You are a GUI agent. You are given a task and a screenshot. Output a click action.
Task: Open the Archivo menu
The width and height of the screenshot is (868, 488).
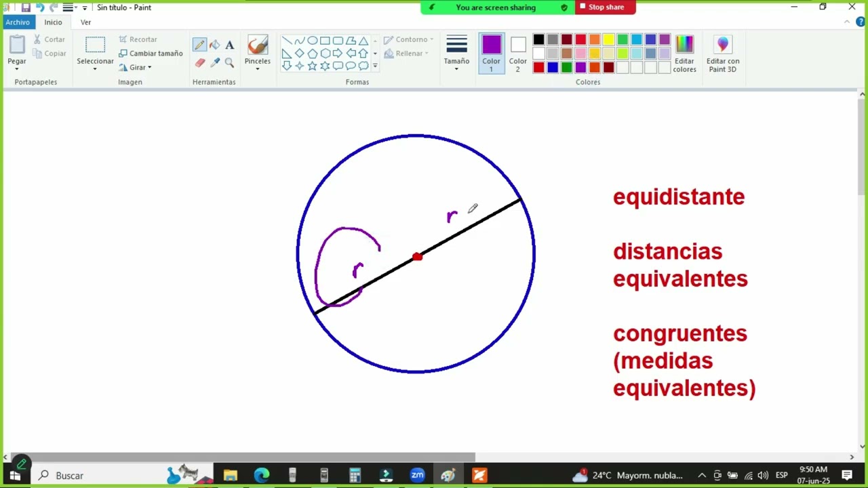pyautogui.click(x=18, y=22)
